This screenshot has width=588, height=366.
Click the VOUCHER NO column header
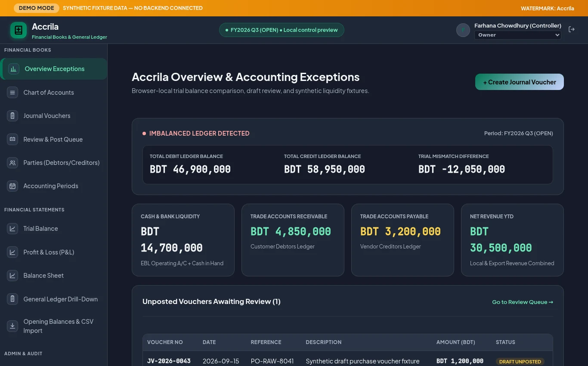tap(165, 342)
